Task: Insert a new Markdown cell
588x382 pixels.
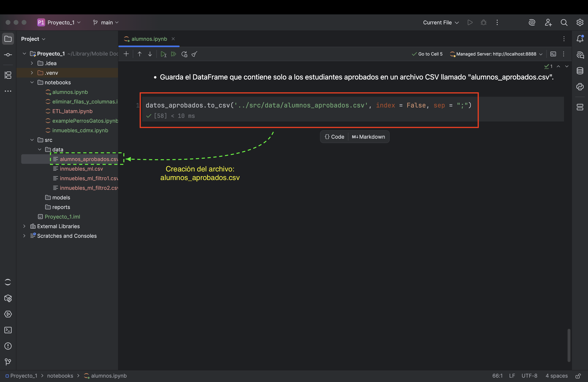Action: point(368,137)
